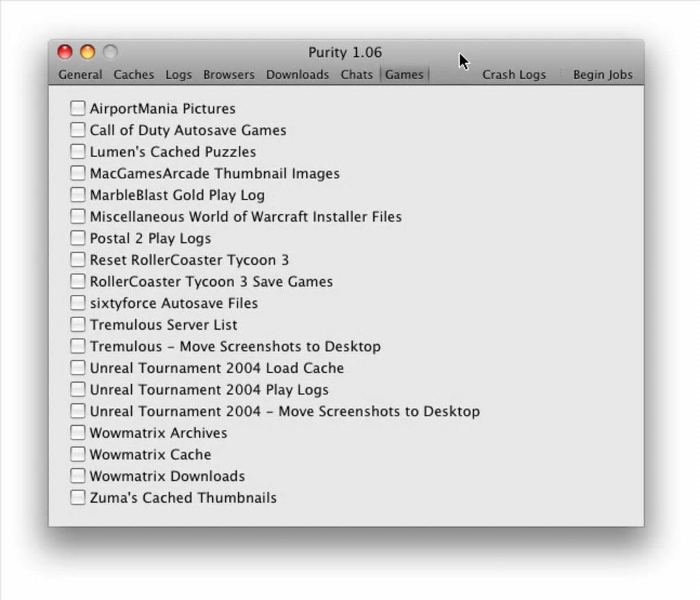Tick Wowmatrix Downloads checkbox
This screenshot has height=600, width=700.
[78, 476]
